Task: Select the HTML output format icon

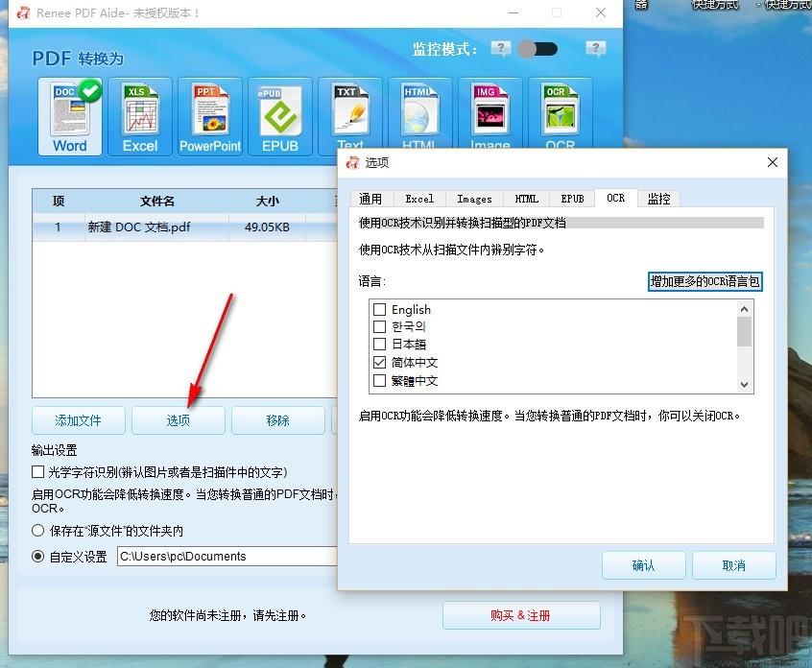Action: point(420,114)
